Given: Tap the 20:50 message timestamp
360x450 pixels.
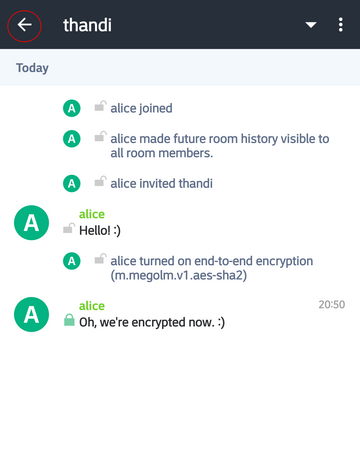Looking at the screenshot, I should point(332,304).
